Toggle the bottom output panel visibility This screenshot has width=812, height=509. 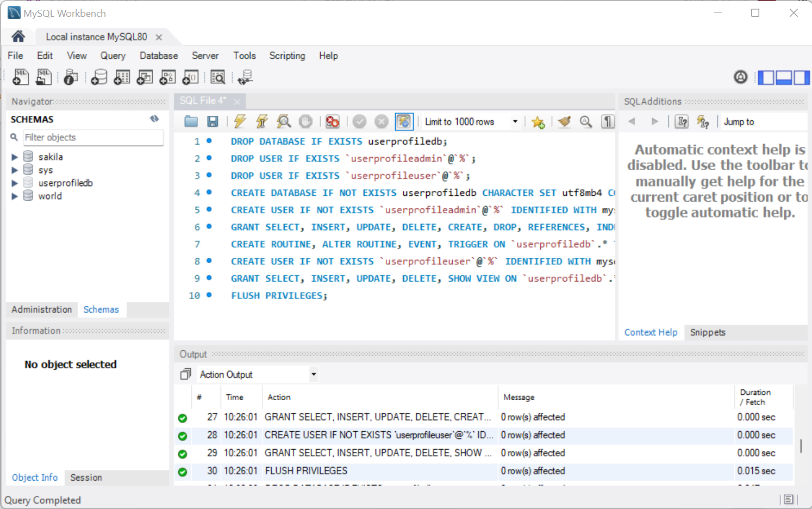(x=783, y=78)
